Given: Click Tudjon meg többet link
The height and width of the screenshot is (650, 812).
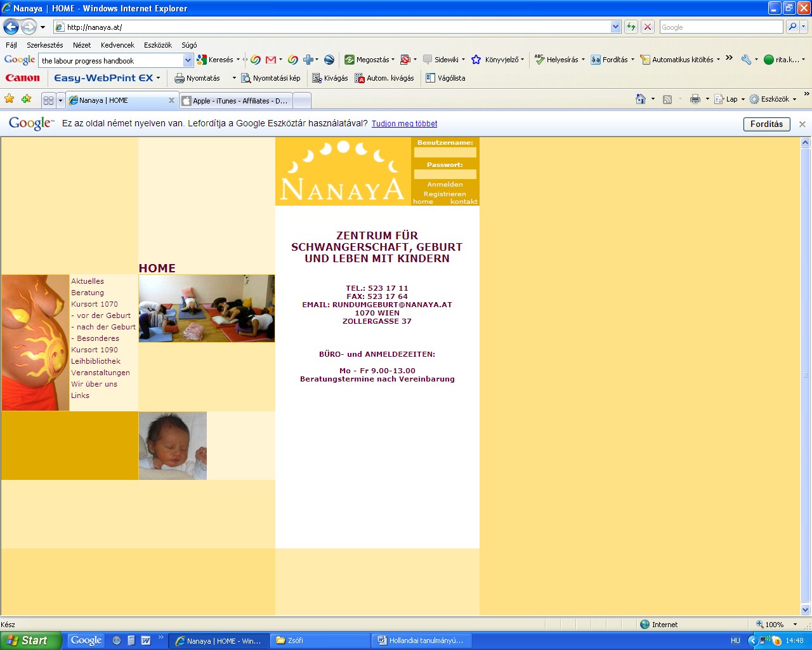Looking at the screenshot, I should (x=404, y=124).
